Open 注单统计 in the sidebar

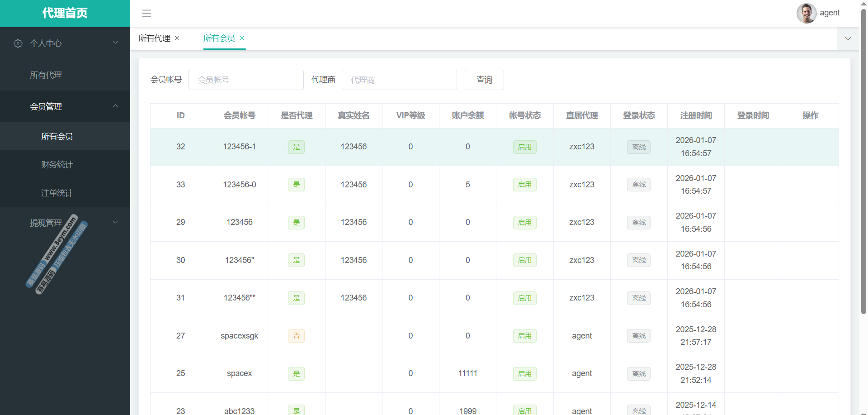[x=57, y=193]
